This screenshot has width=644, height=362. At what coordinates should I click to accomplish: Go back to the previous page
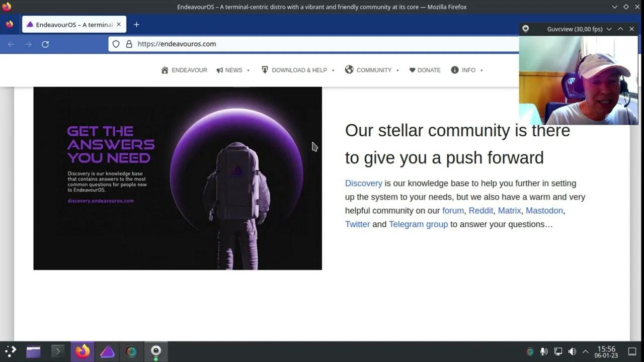coord(11,44)
